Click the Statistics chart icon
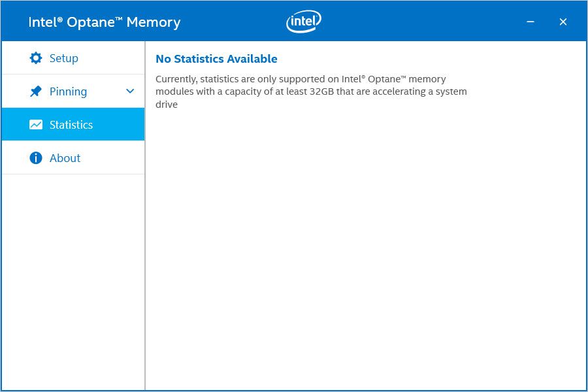Screen dimensions: 588x392 (x=36, y=125)
